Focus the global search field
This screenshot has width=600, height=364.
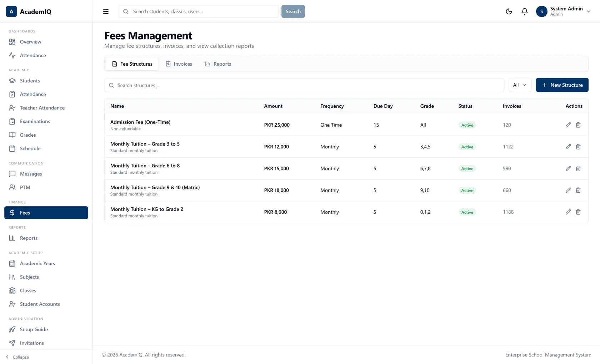coord(199,11)
